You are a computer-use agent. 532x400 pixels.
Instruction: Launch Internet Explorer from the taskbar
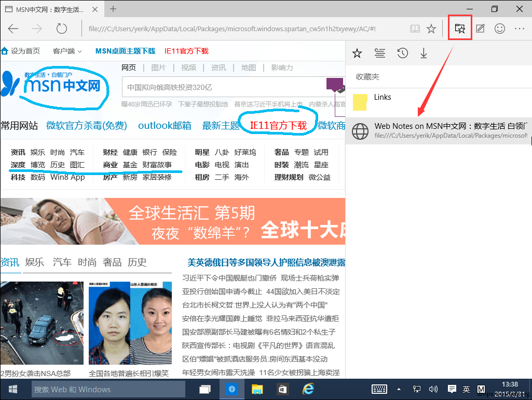point(308,389)
